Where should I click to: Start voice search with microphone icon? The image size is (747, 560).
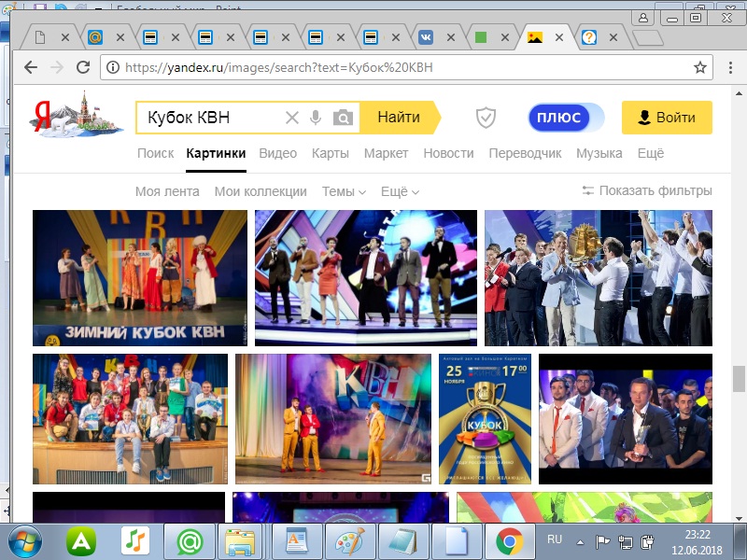[x=316, y=118]
